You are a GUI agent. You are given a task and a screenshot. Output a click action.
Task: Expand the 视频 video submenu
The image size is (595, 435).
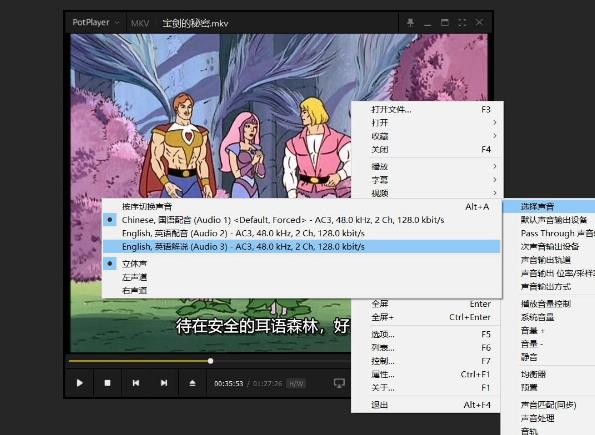tap(427, 193)
